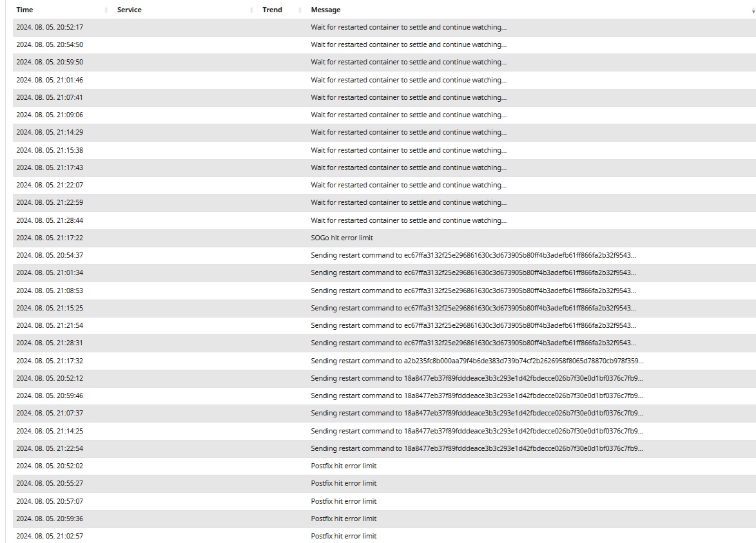The height and width of the screenshot is (543, 756).
Task: Select timestamp 2024. 08. 05. 20:52:17
Action: click(50, 28)
